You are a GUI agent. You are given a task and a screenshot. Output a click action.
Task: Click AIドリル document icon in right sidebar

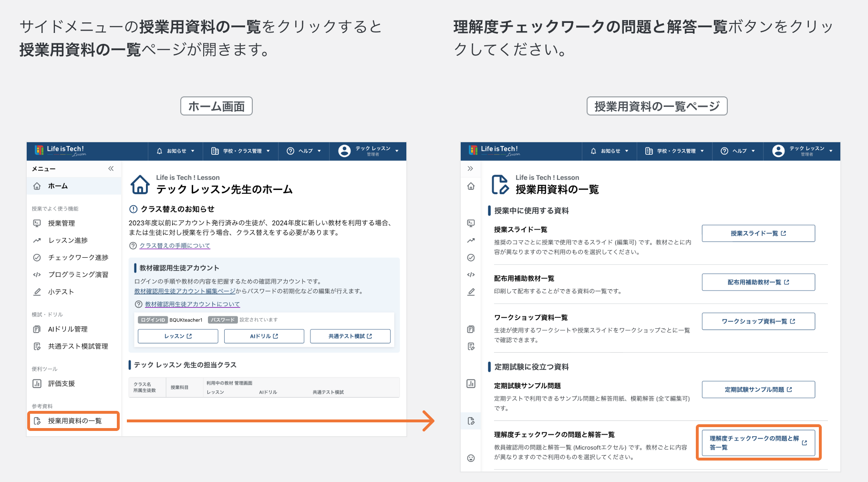point(471,329)
